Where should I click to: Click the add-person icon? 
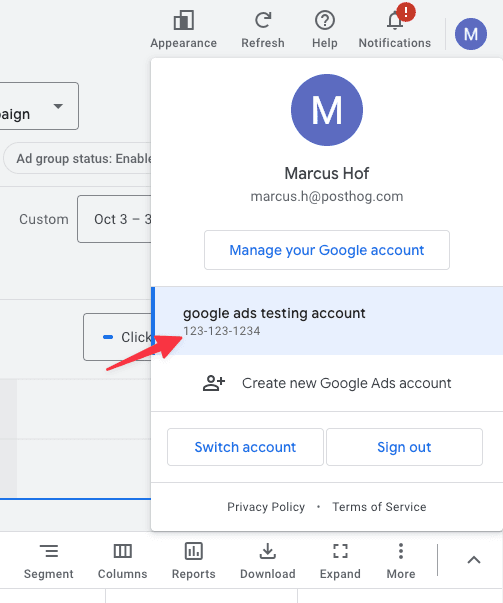[x=214, y=383]
